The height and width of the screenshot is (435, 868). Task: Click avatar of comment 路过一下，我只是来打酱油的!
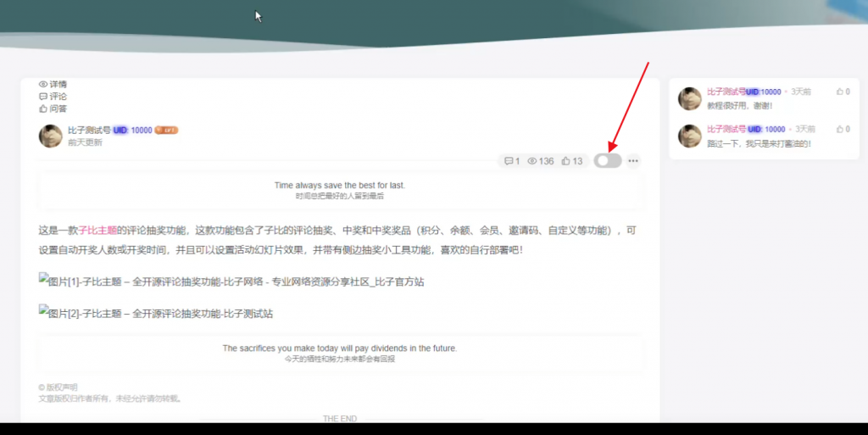point(690,137)
